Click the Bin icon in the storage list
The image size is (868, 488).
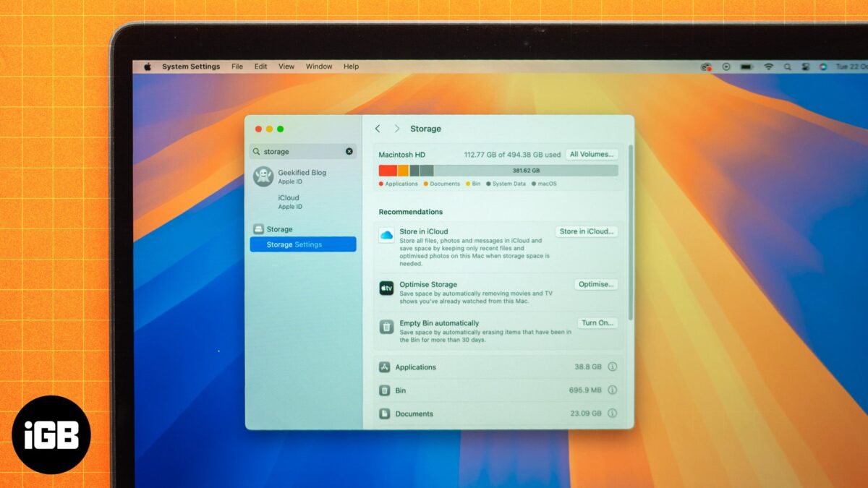(386, 390)
